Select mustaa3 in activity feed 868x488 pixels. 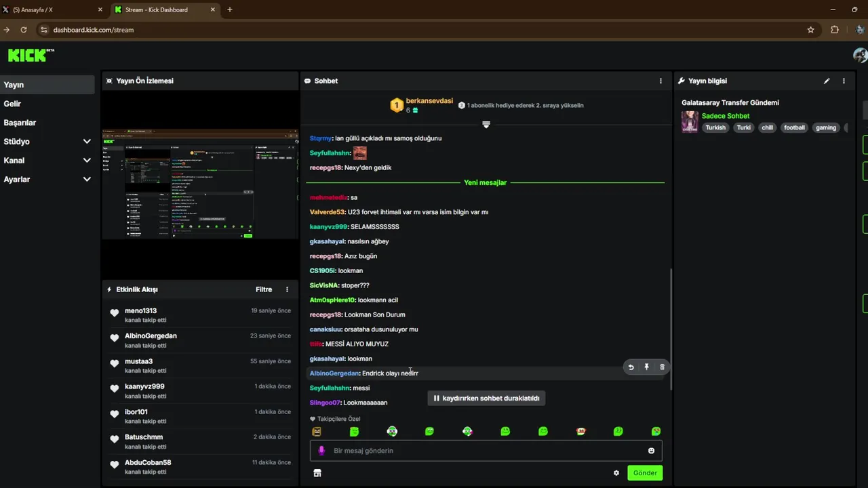point(138,361)
